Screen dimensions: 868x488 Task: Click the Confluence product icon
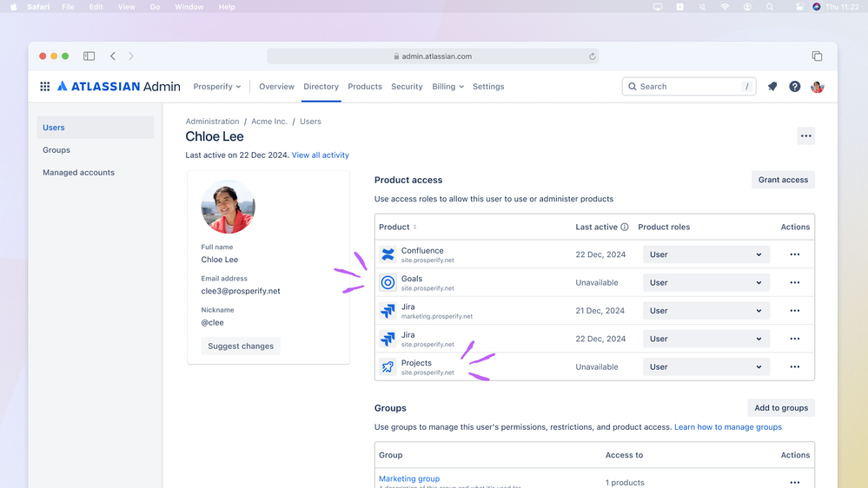tap(388, 254)
